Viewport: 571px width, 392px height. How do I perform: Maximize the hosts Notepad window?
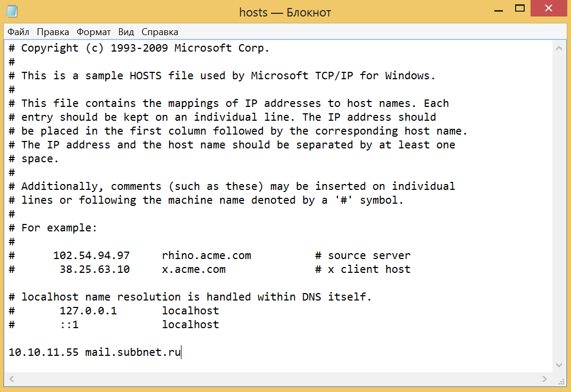520,9
